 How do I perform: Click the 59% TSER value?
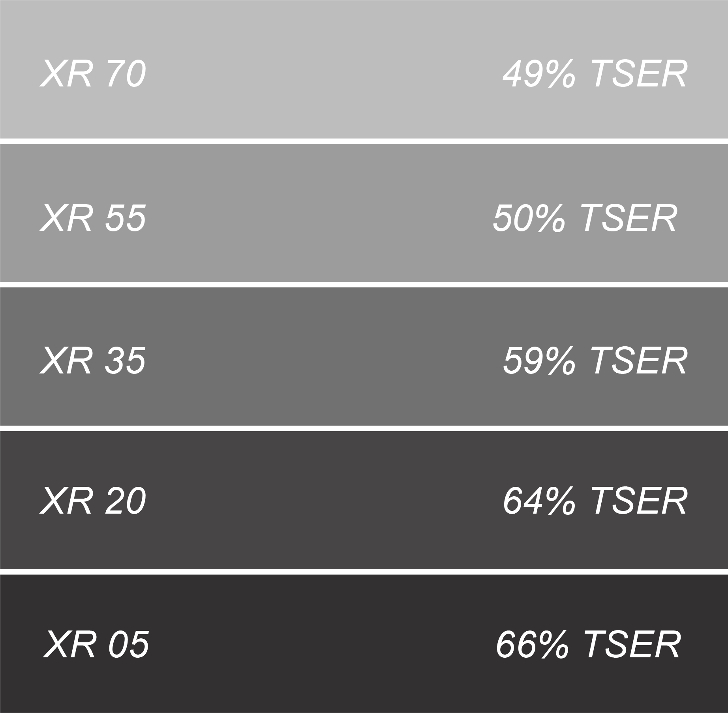coord(595,360)
